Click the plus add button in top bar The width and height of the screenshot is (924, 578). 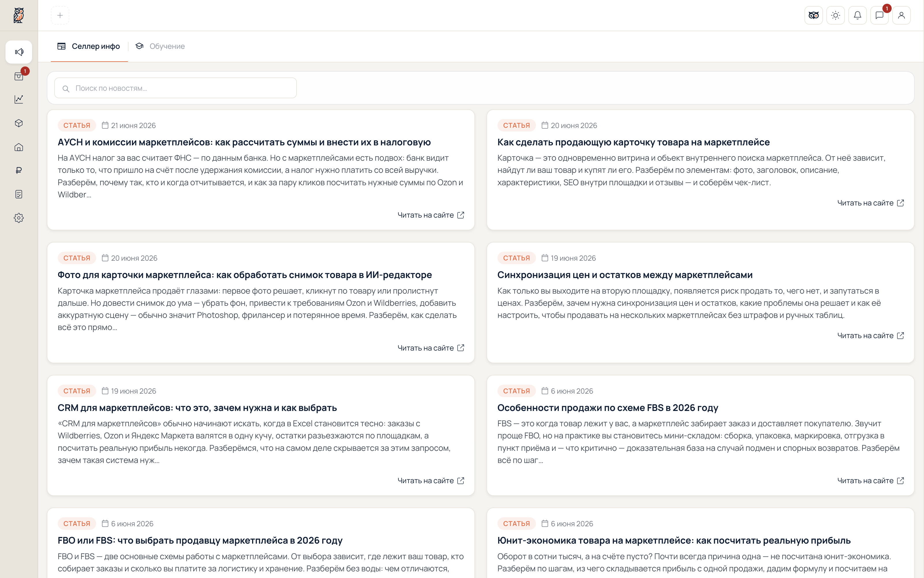click(x=60, y=15)
